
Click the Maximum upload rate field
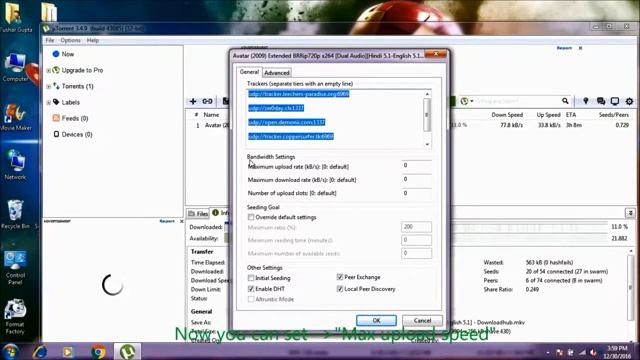click(416, 165)
